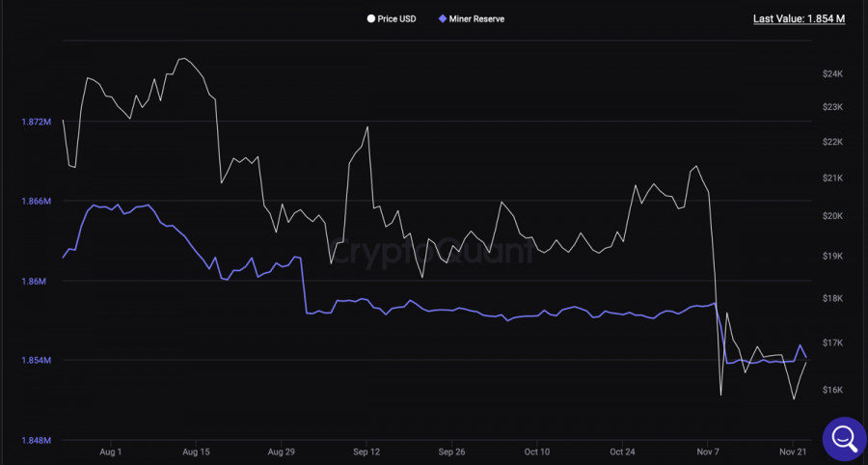Click the Sep 26 date axis label
This screenshot has width=868, height=465.
tap(451, 451)
